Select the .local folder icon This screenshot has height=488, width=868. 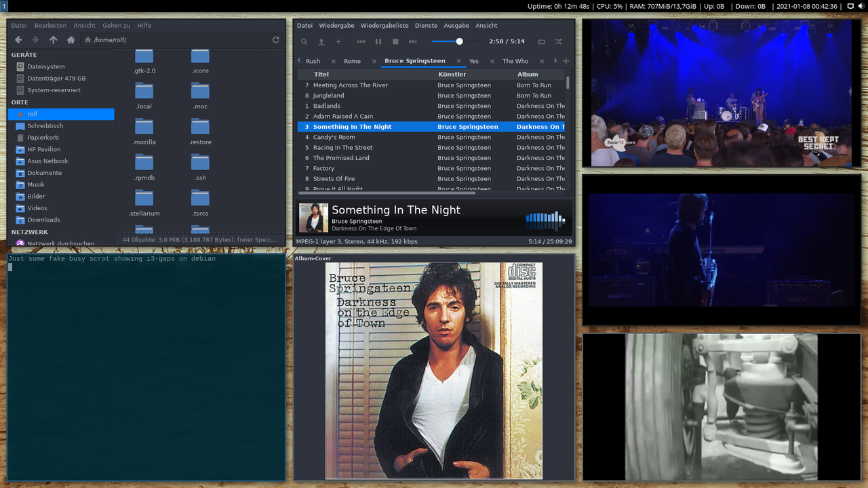coord(144,90)
